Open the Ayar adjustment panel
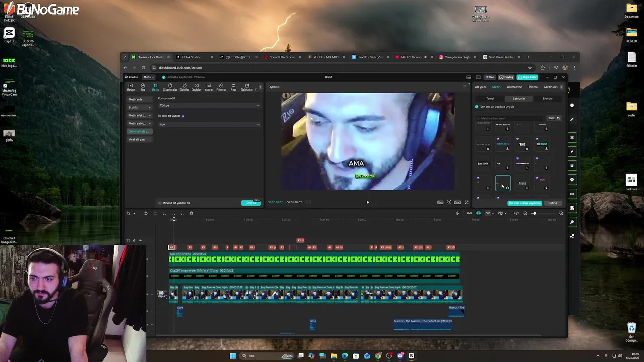The width and height of the screenshot is (644, 362). [233, 87]
